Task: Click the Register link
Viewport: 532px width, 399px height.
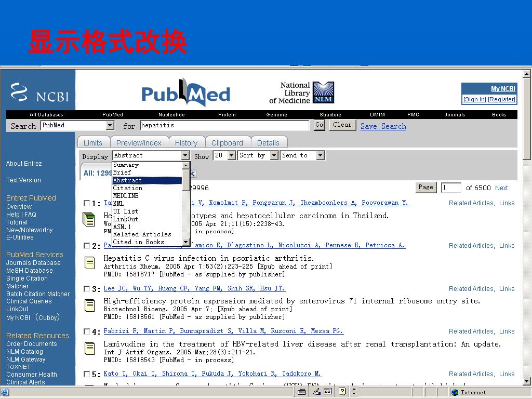Action: (x=502, y=99)
